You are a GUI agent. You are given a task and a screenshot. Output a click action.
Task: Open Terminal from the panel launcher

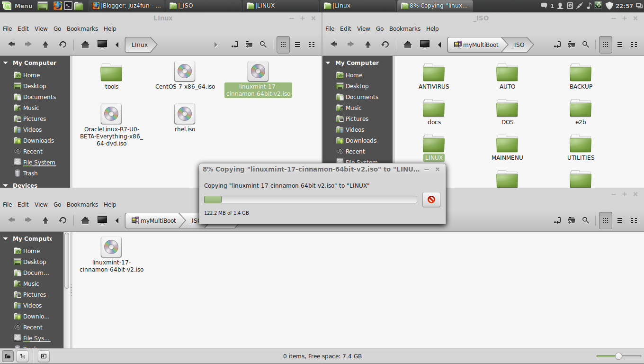pos(68,6)
